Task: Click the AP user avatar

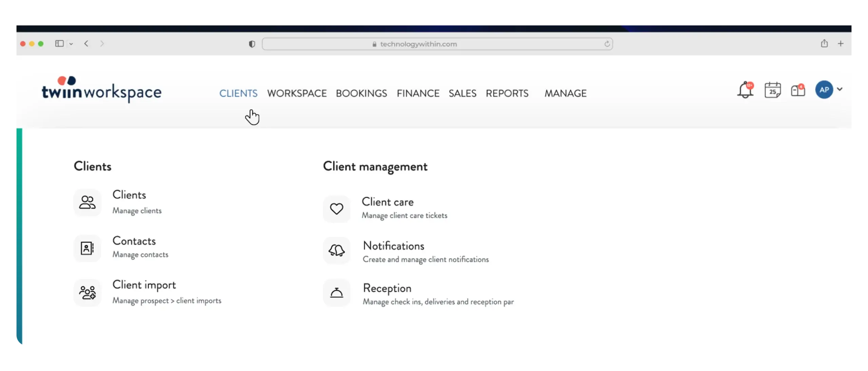Action: tap(824, 90)
